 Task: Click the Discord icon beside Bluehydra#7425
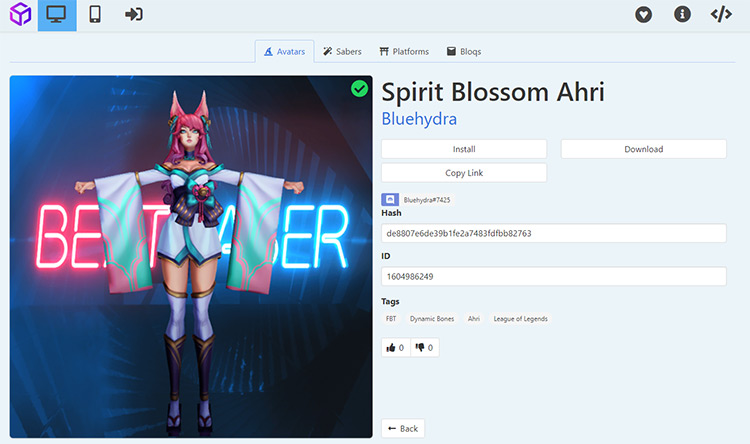click(x=390, y=200)
